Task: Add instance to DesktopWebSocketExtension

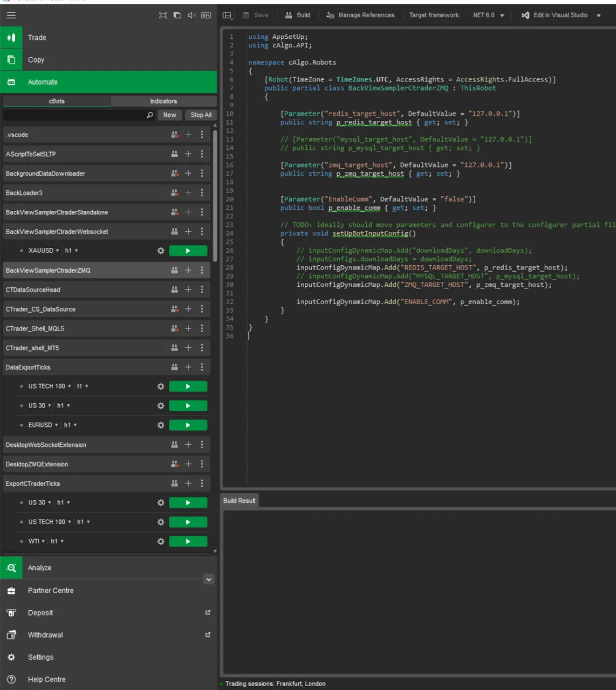Action: [188, 445]
